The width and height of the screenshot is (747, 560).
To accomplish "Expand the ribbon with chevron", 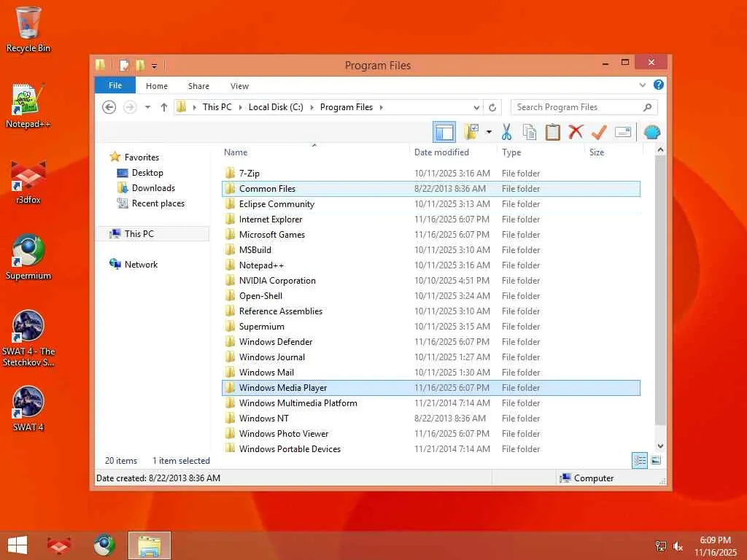I will pos(642,85).
